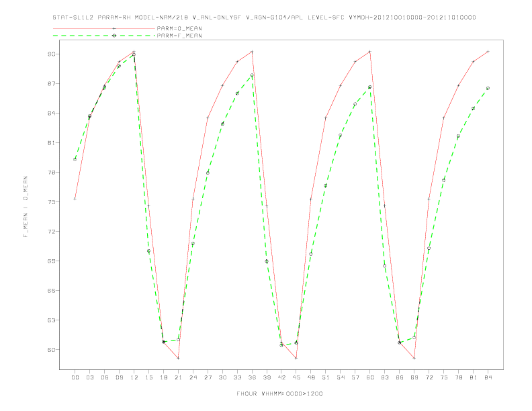Click forecast hour 09 on horizontal axis
This screenshot has width=532, height=411.
click(x=119, y=377)
